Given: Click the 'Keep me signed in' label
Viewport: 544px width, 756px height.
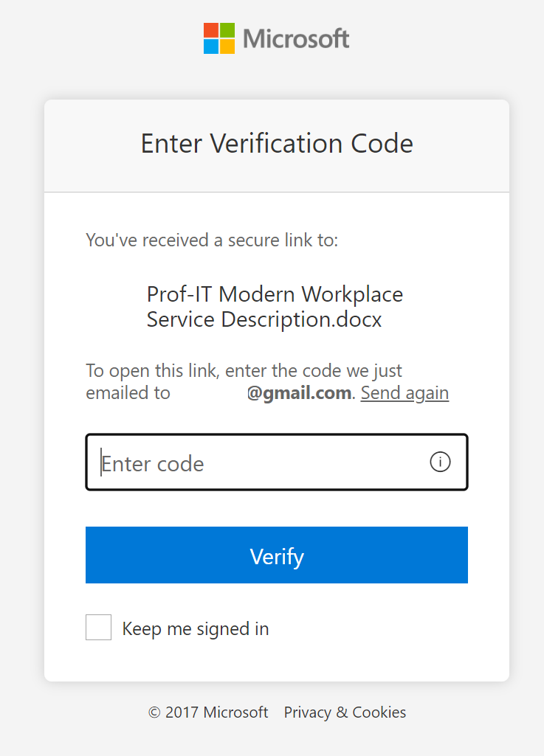Looking at the screenshot, I should point(196,629).
